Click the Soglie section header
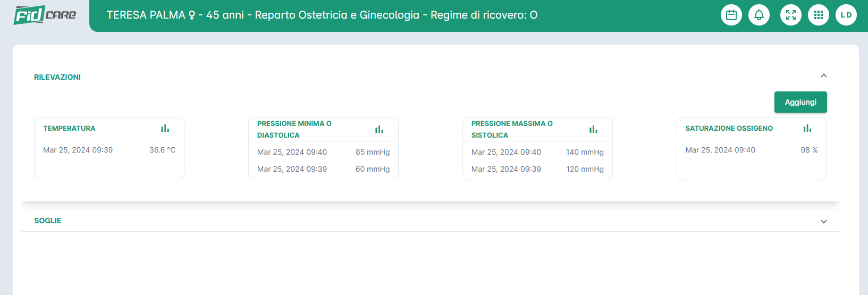The image size is (868, 295). tap(48, 221)
